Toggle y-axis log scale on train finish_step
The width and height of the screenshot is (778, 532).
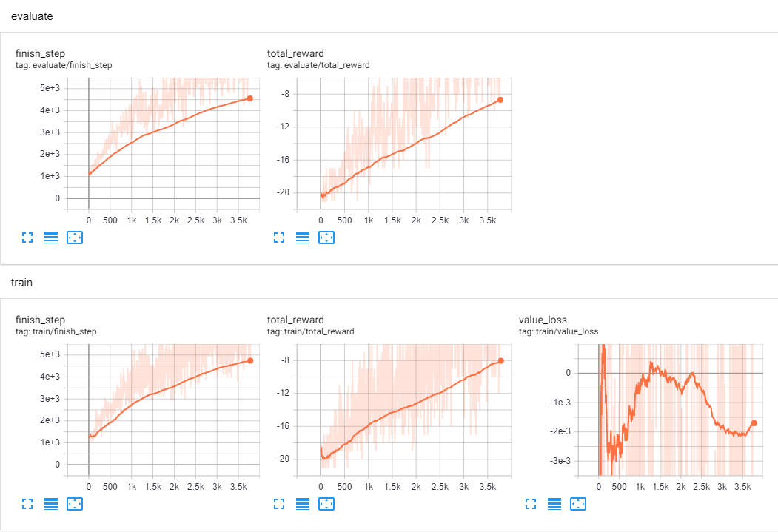click(x=51, y=504)
